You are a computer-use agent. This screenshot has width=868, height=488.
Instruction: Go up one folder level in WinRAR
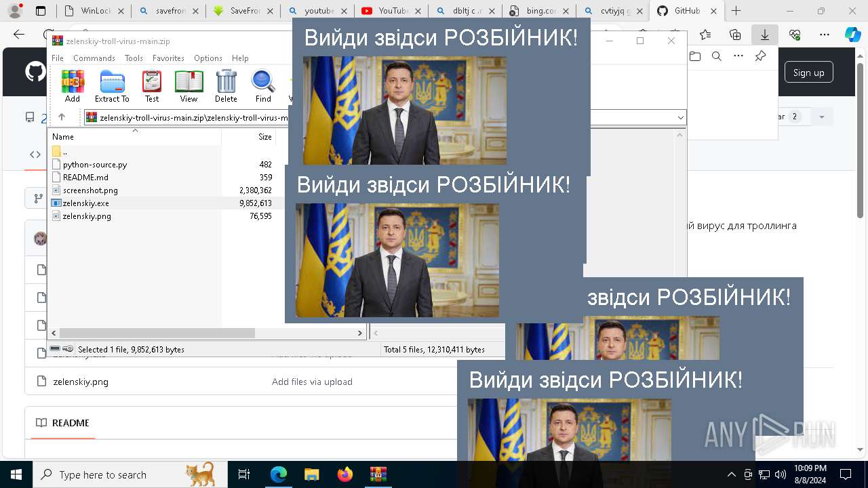[62, 117]
